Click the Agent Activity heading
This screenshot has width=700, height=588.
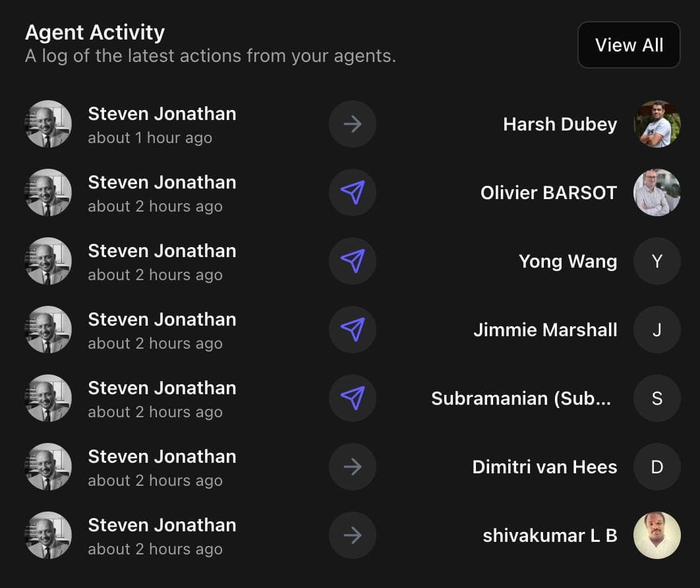95,32
